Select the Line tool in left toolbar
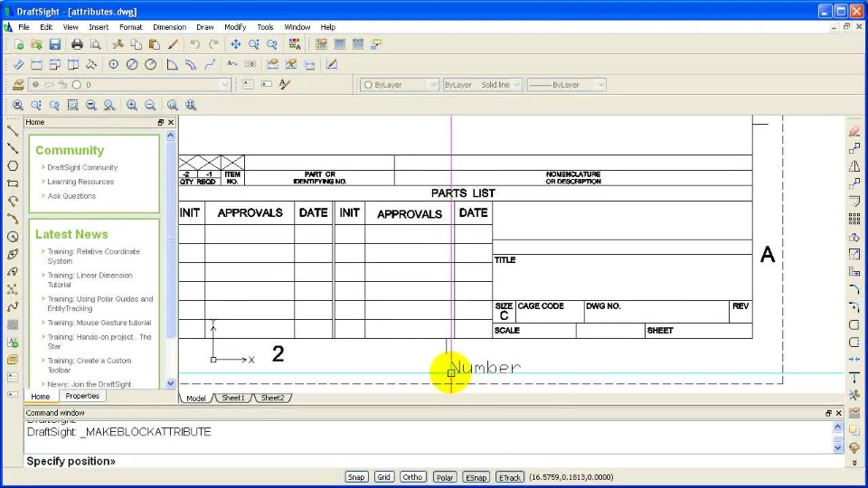 tap(13, 130)
